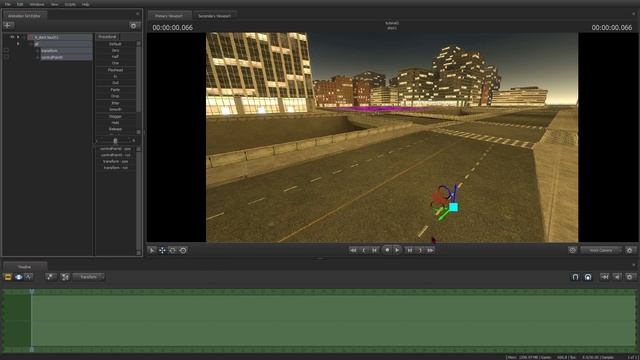Apply the Default procedural preset
Viewport: 640px width, 360px height.
(x=116, y=44)
